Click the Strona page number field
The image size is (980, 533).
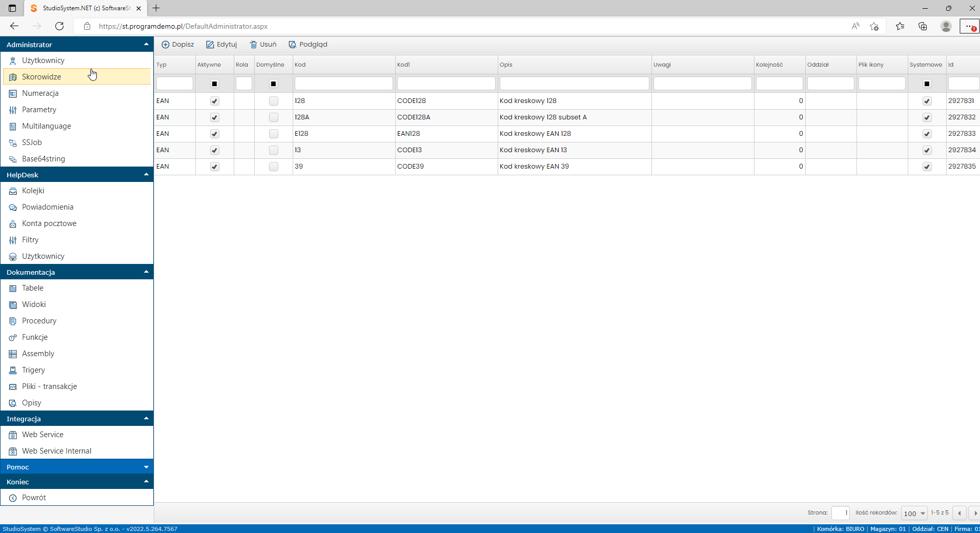[841, 513]
